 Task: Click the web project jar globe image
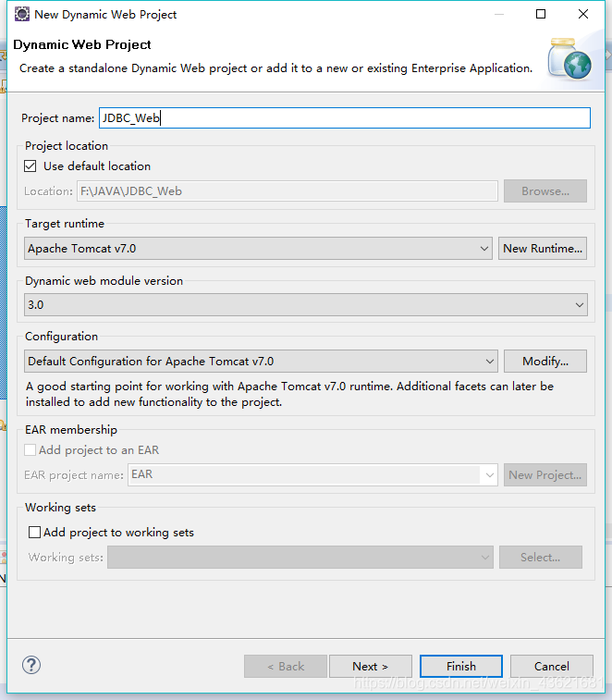point(570,59)
